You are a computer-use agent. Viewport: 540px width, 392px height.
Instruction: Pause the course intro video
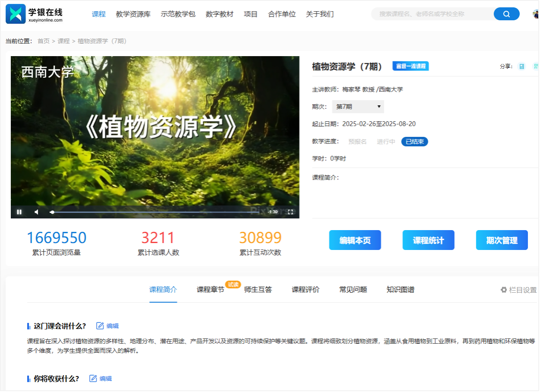click(x=19, y=212)
